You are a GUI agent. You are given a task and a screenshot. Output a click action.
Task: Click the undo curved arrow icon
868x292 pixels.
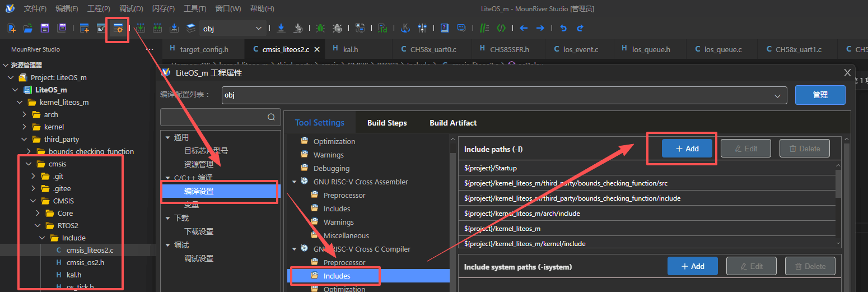click(563, 28)
